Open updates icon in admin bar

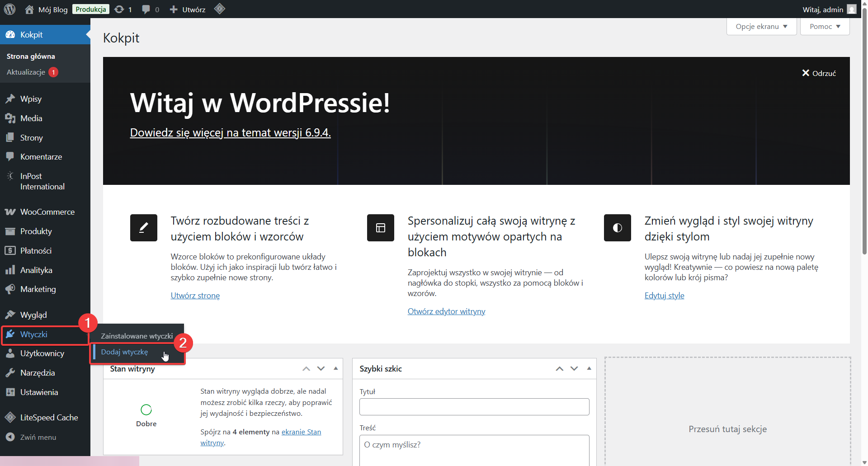(x=119, y=9)
